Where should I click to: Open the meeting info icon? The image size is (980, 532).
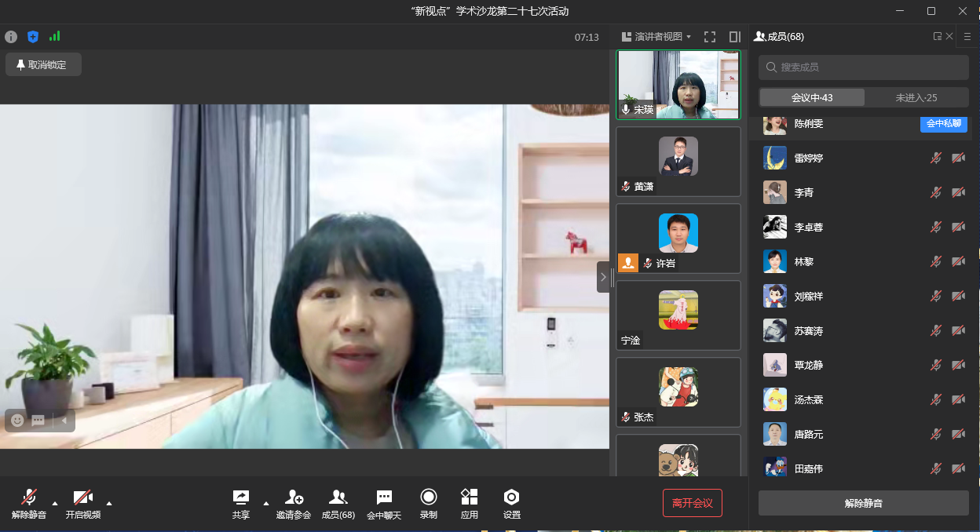point(11,37)
